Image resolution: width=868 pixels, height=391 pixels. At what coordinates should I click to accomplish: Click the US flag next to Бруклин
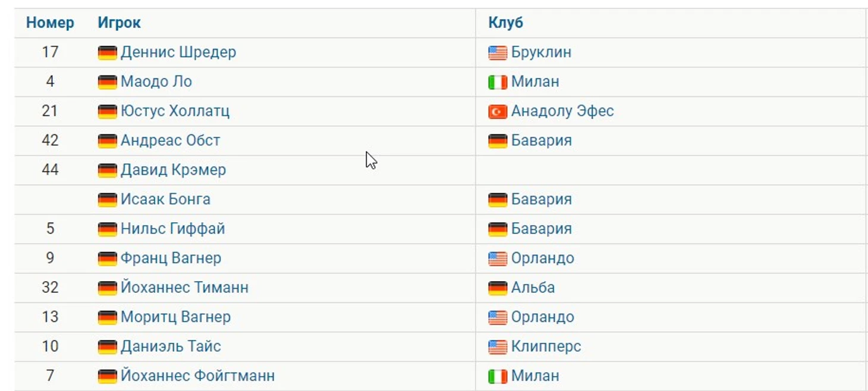498,52
